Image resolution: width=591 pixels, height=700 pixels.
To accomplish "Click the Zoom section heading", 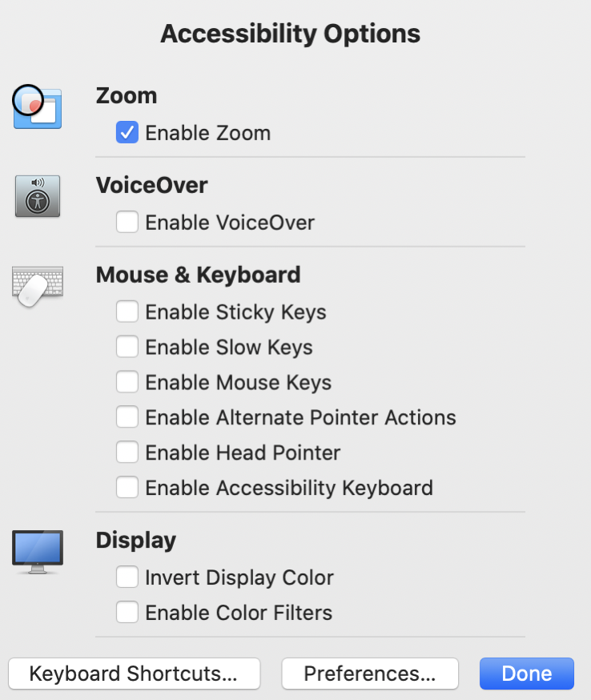I will (x=127, y=96).
